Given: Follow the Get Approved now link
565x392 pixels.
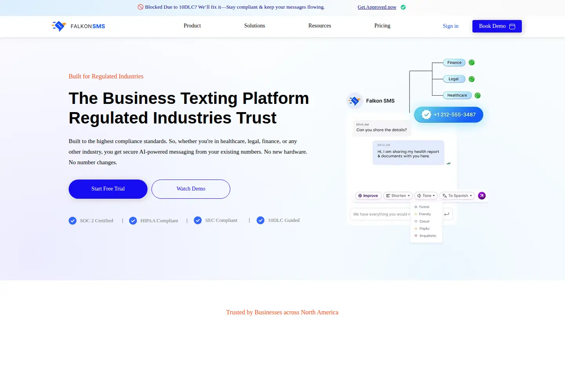Looking at the screenshot, I should pyautogui.click(x=377, y=7).
